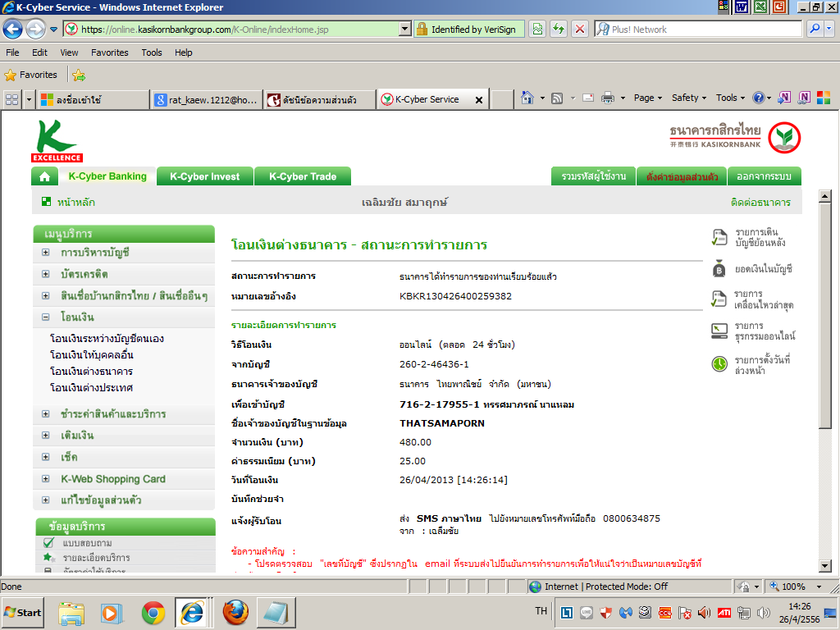Click the security lock icon in address bar
Screen dimensions: 840x630
click(422, 29)
